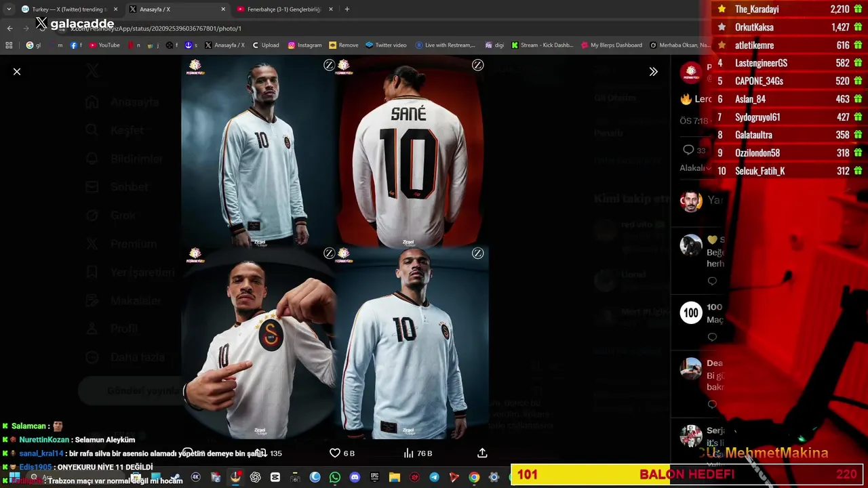Image resolution: width=868 pixels, height=488 pixels.
Task: Click the edit-image icon on the Sané back-shirt photo
Action: coord(477,65)
